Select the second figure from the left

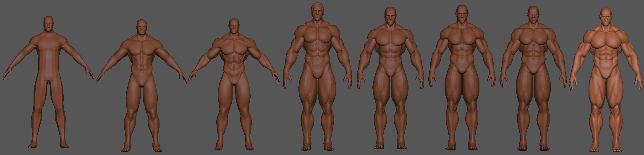(x=141, y=85)
